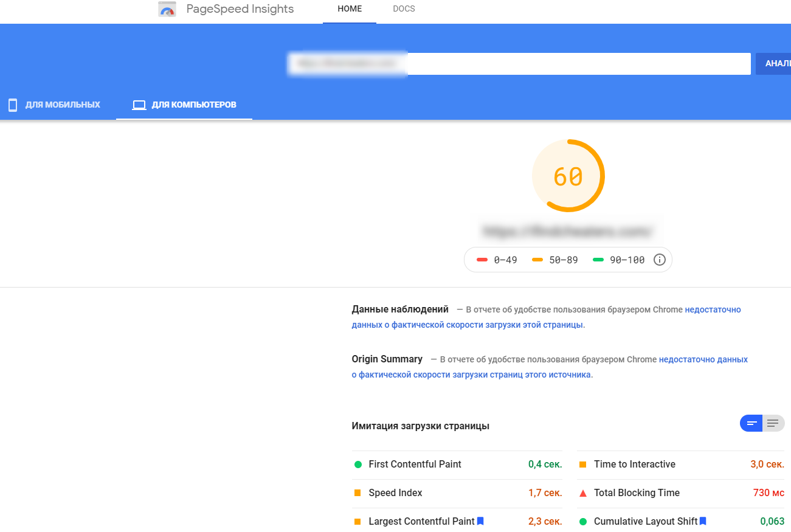Click the 2,3 сек. value
The width and height of the screenshot is (791, 532).
[545, 521]
